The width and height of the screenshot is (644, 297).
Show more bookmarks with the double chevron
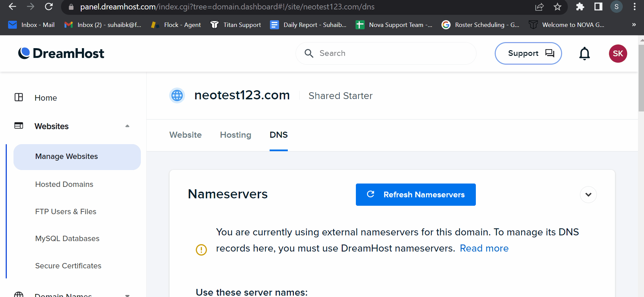click(634, 25)
